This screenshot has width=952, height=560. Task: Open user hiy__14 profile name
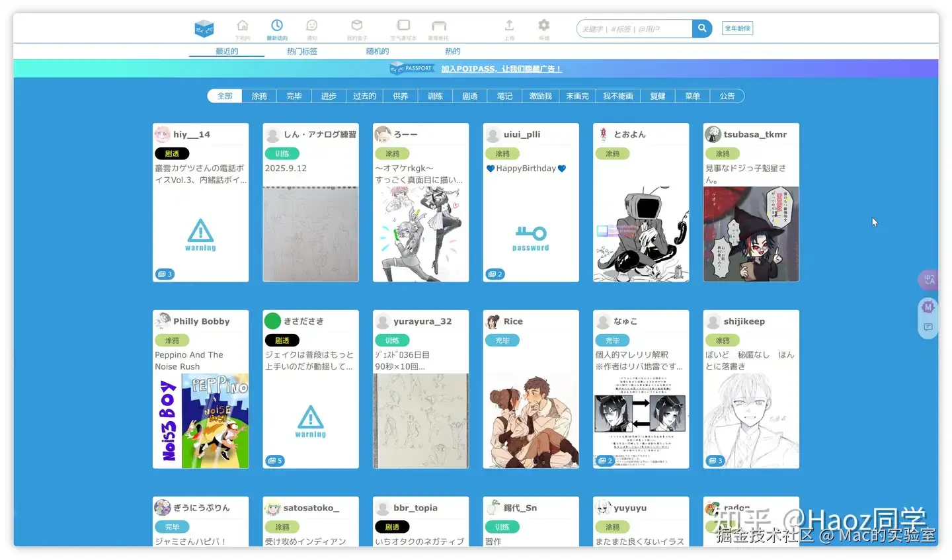click(x=192, y=134)
